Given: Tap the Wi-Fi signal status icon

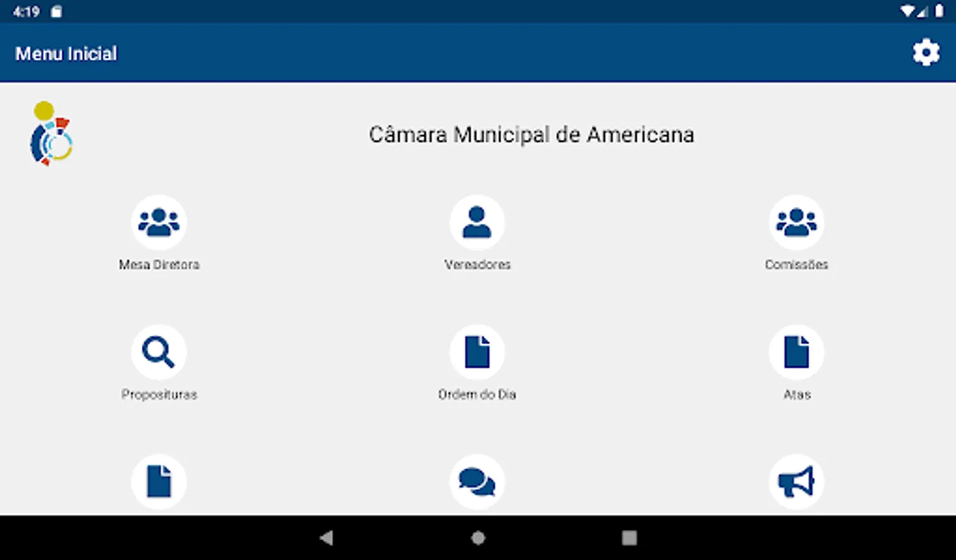Looking at the screenshot, I should tap(907, 11).
